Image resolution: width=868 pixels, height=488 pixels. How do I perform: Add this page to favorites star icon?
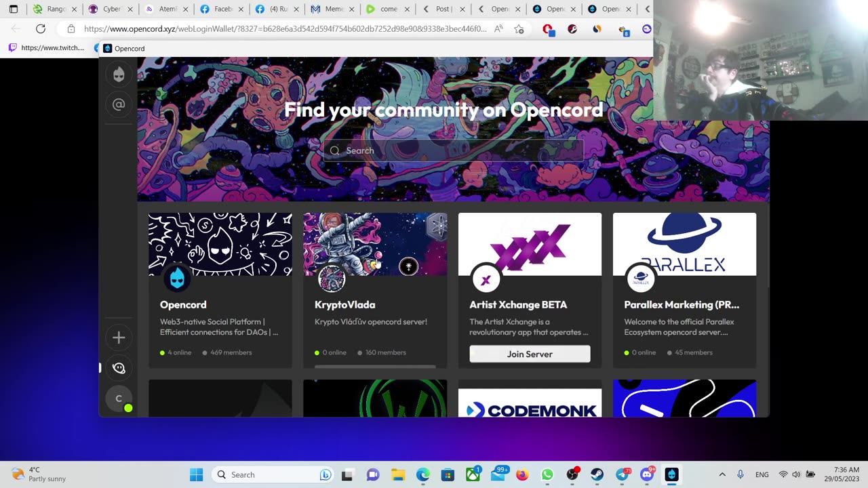click(519, 28)
